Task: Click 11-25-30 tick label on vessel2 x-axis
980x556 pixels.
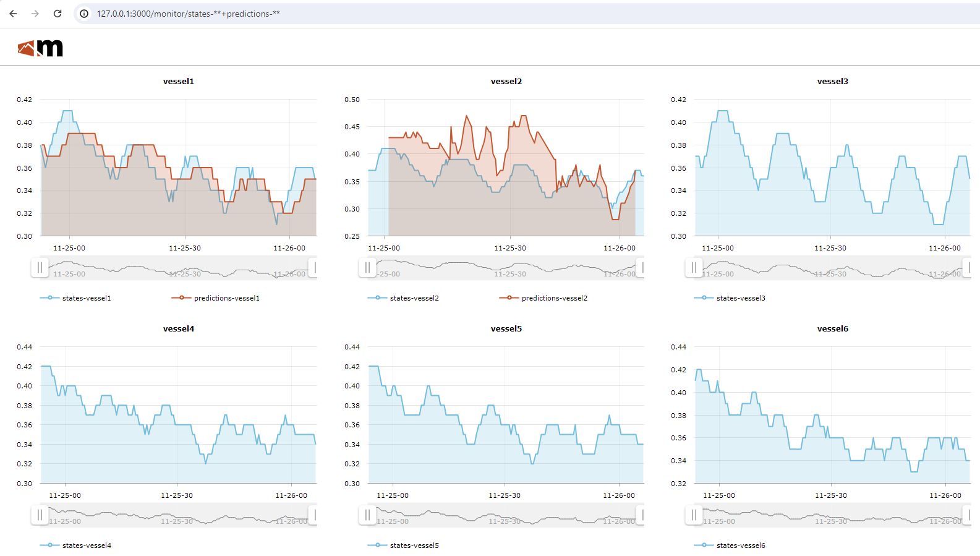Action: pos(510,248)
